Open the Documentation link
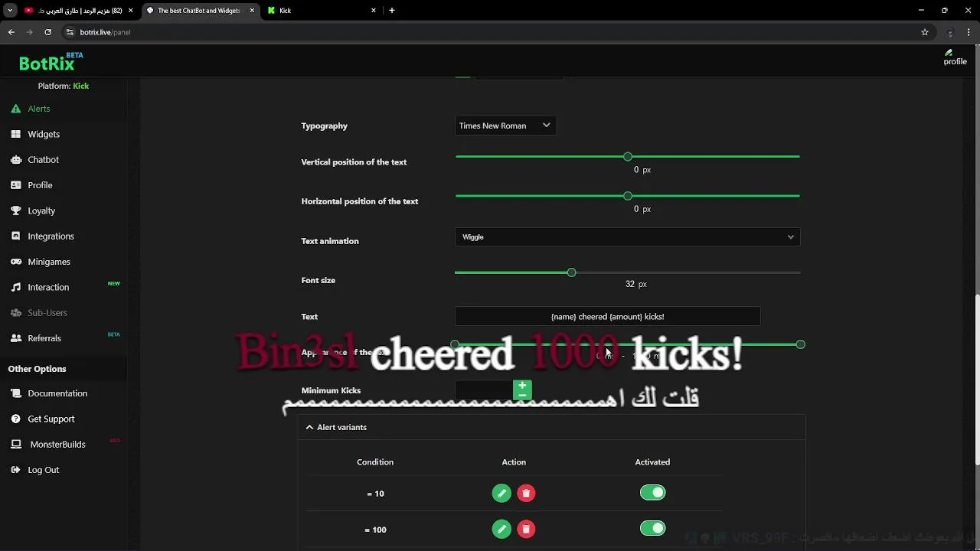Image resolution: width=980 pixels, height=551 pixels. click(x=57, y=393)
